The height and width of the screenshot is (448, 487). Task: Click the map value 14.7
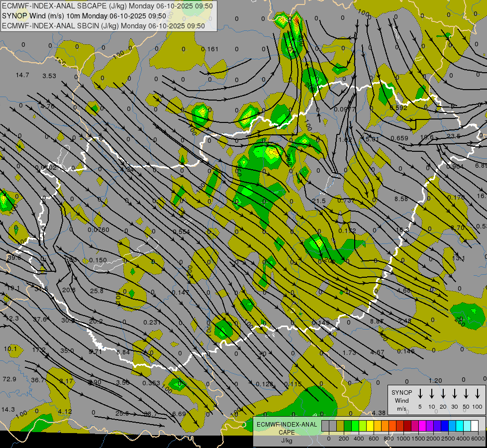tap(22, 75)
